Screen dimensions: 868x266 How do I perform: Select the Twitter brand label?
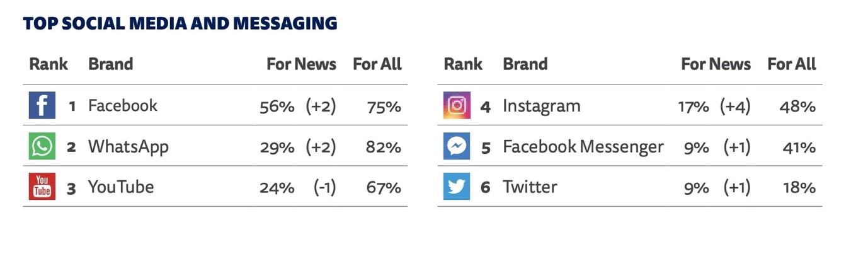coord(530,187)
